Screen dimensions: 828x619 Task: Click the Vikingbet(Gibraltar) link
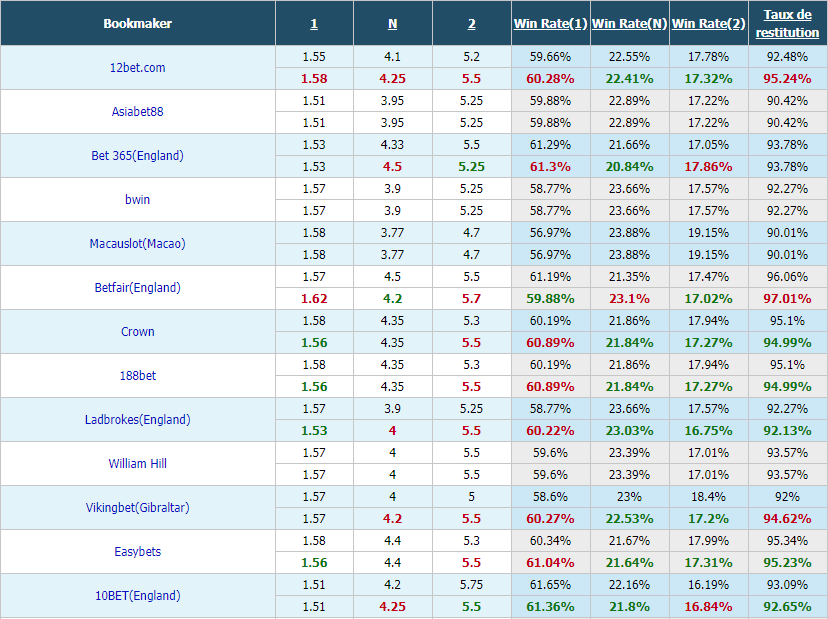137,508
